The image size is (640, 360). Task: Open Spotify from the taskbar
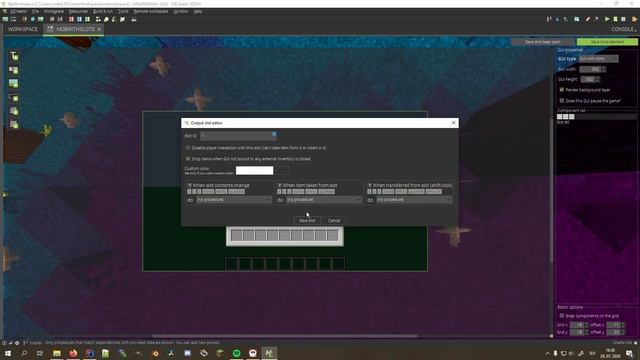click(x=236, y=353)
